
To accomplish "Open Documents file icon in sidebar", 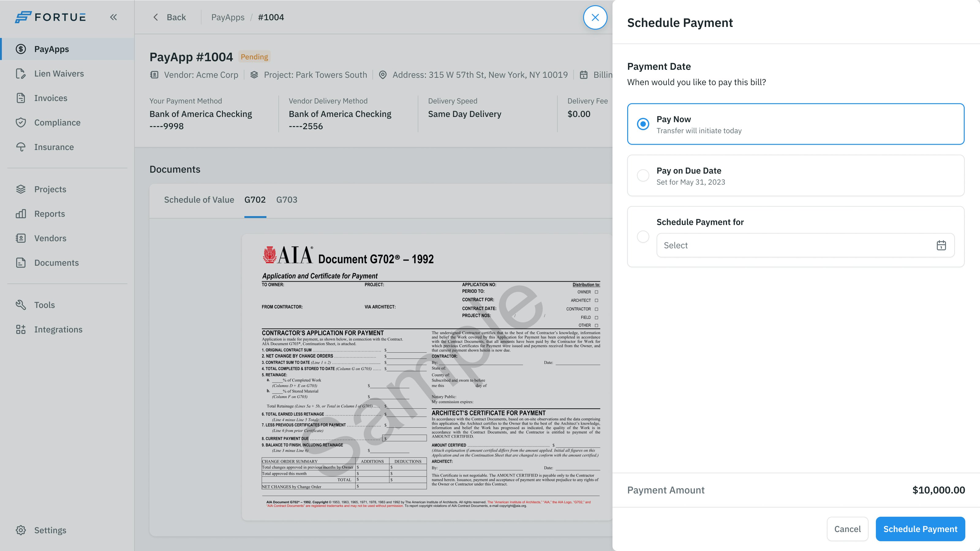I will [x=21, y=263].
